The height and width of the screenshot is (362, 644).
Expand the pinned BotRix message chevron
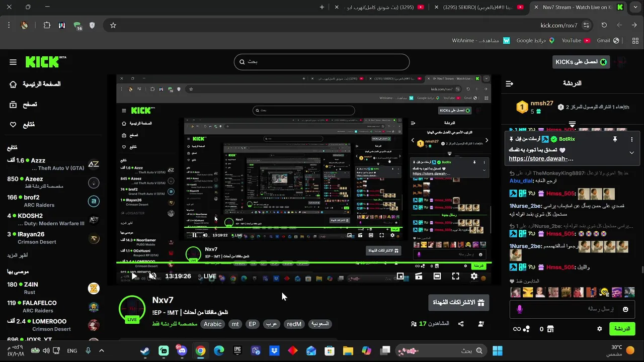pos(632,153)
